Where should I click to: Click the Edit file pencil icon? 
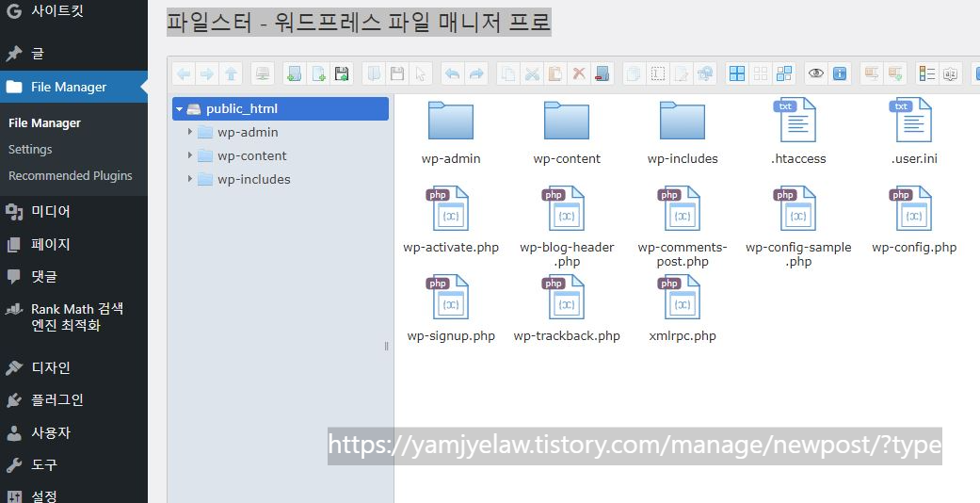682,73
